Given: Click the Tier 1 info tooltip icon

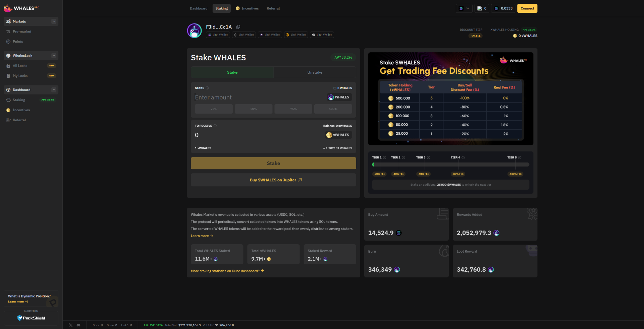Looking at the screenshot, I should point(384,157).
